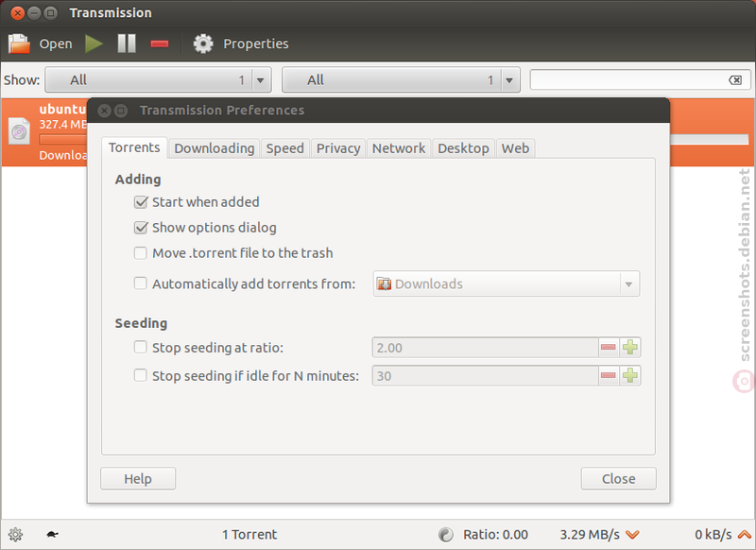Increase stop seeding ratio value
Viewport: 756px width, 550px height.
[630, 348]
